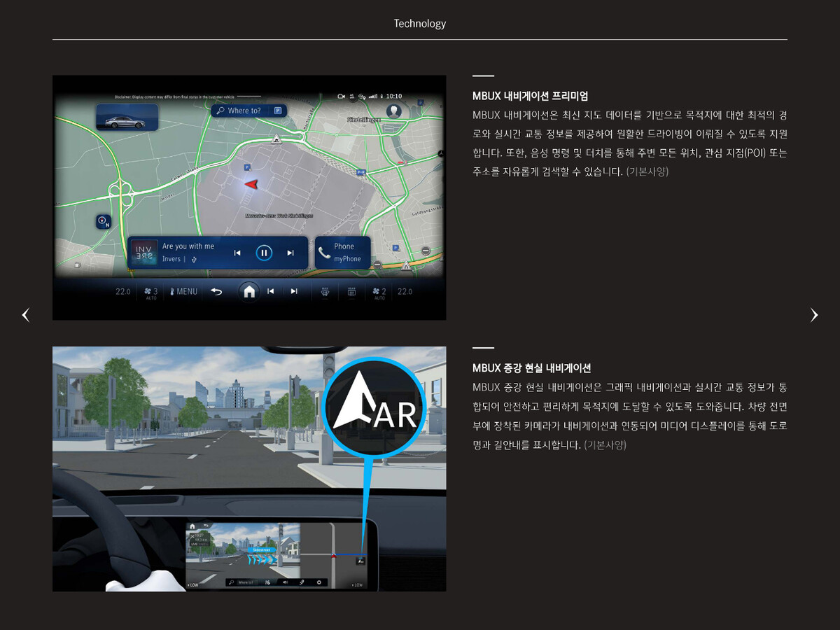Tap the parking marker inside the plant area
The height and width of the screenshot is (630, 840).
tap(247, 167)
